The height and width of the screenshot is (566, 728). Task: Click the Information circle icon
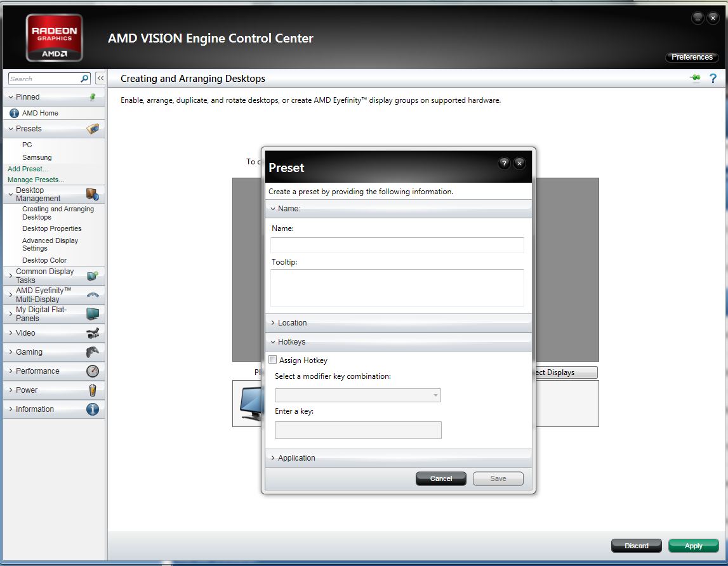tap(93, 409)
